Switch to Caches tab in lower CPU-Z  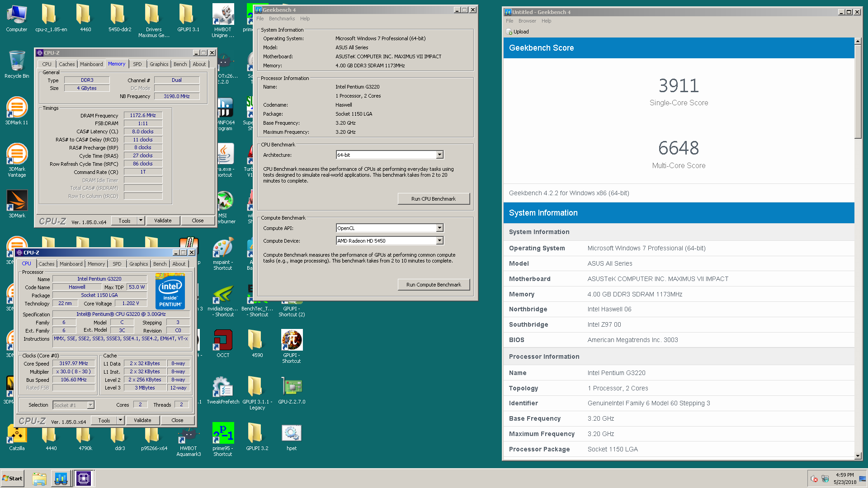(x=47, y=264)
